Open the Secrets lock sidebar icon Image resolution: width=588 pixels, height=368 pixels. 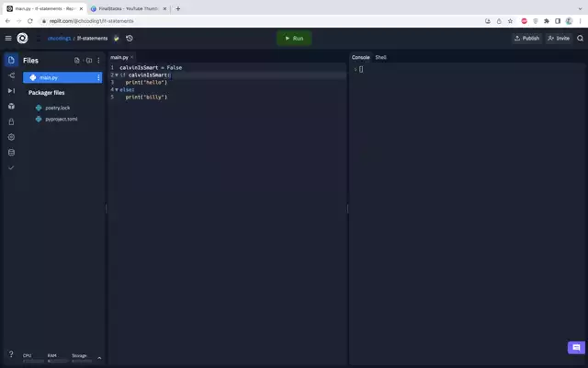[11, 121]
